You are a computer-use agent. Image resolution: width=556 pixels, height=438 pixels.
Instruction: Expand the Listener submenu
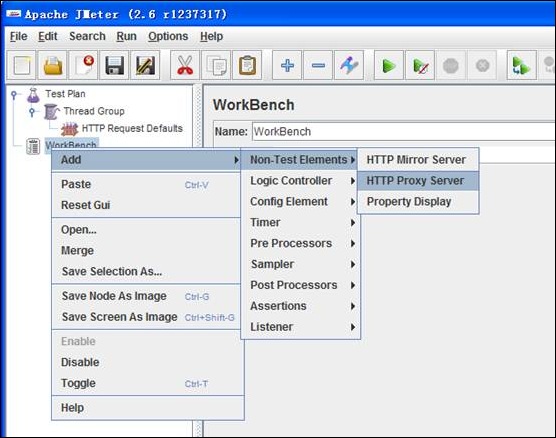click(x=300, y=327)
